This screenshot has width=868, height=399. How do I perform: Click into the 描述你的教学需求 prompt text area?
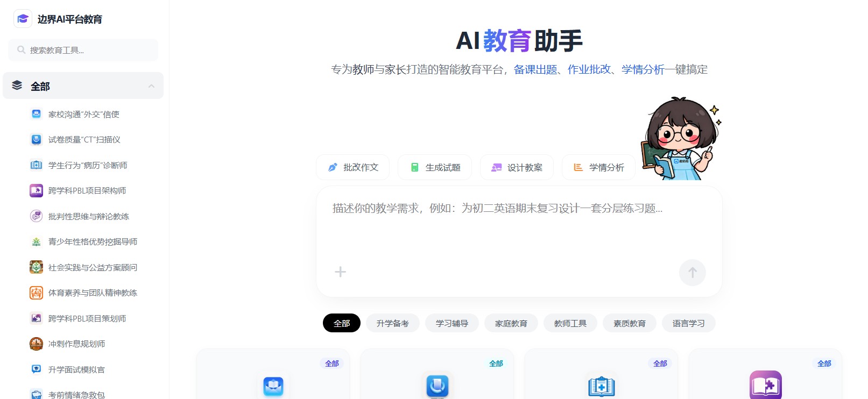click(519, 226)
